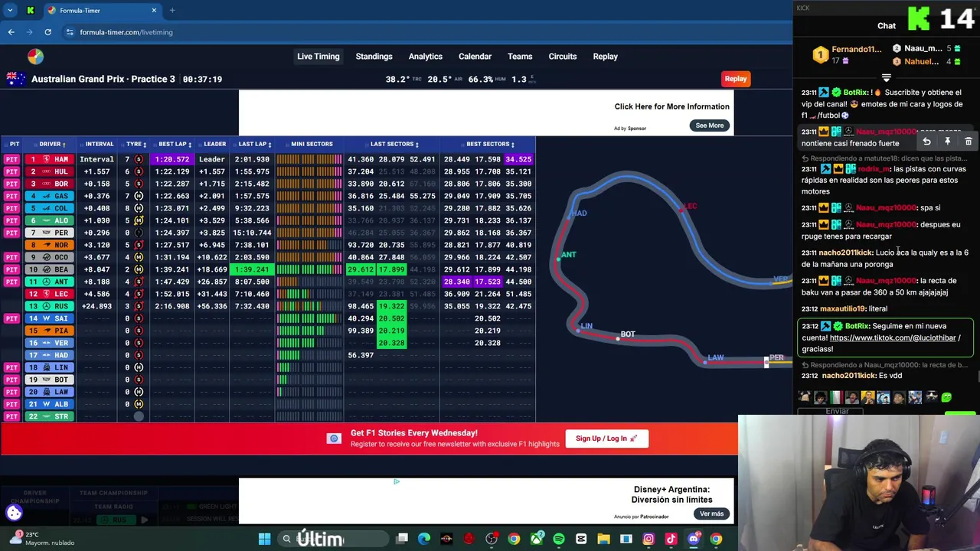Image resolution: width=980 pixels, height=551 pixels.
Task: Click the taskbar search box
Action: pos(332,539)
